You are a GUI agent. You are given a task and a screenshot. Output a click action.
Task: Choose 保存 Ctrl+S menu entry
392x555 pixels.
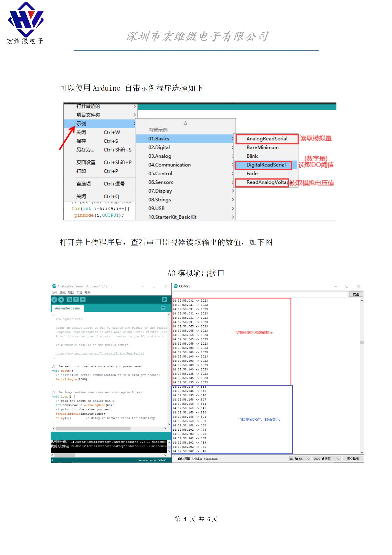(x=100, y=141)
